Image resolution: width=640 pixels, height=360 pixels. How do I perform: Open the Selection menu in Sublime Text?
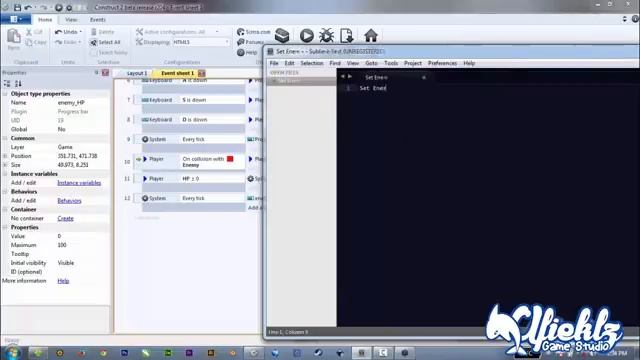click(x=312, y=63)
